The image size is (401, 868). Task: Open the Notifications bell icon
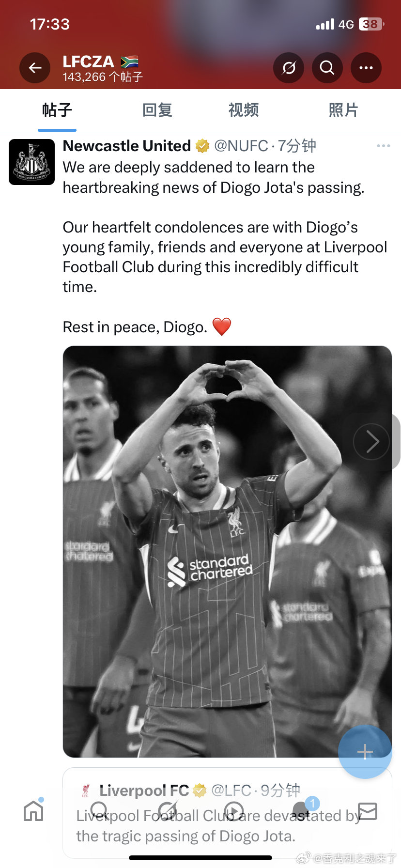point(302,810)
